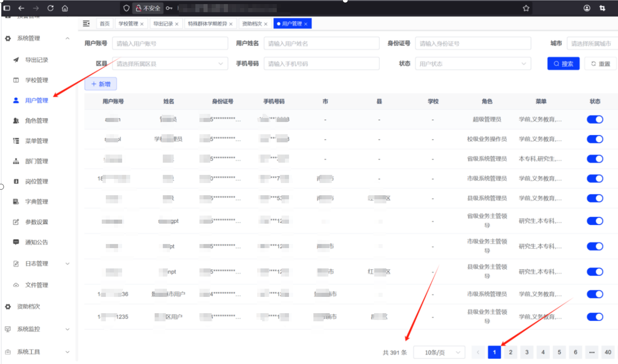Click the 资助档次 gear icon
The width and height of the screenshot is (618, 364).
pos(8,306)
